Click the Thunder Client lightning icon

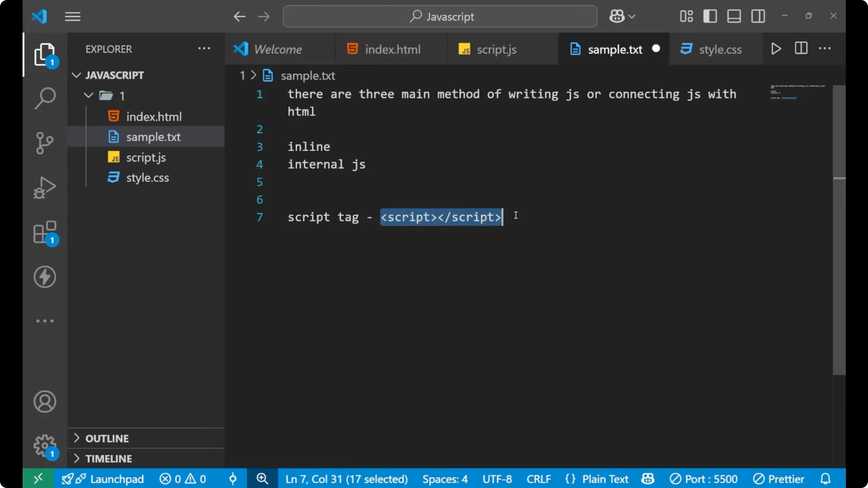pos(44,277)
